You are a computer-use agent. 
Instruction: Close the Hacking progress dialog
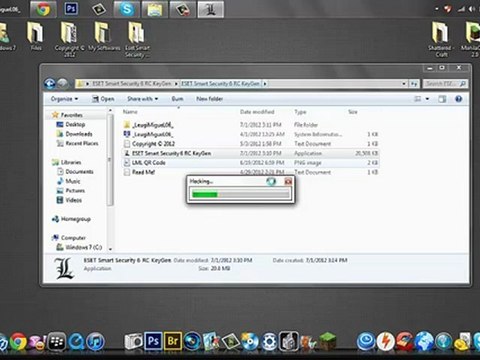click(288, 181)
